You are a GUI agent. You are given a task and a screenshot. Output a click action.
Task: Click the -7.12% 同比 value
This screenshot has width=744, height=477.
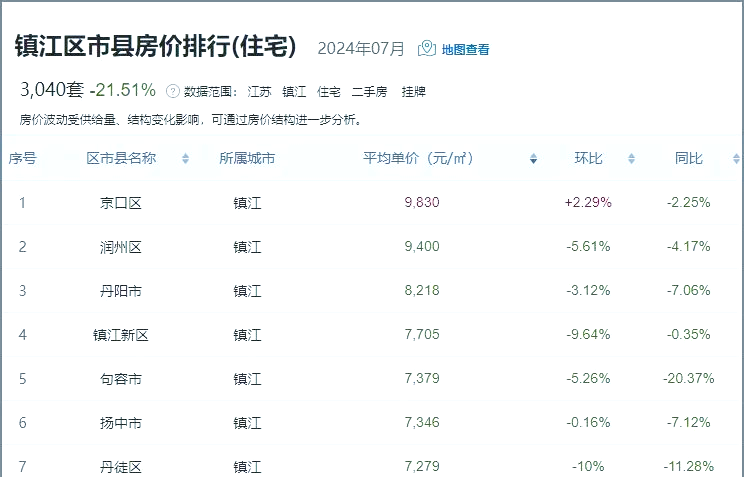coord(688,422)
